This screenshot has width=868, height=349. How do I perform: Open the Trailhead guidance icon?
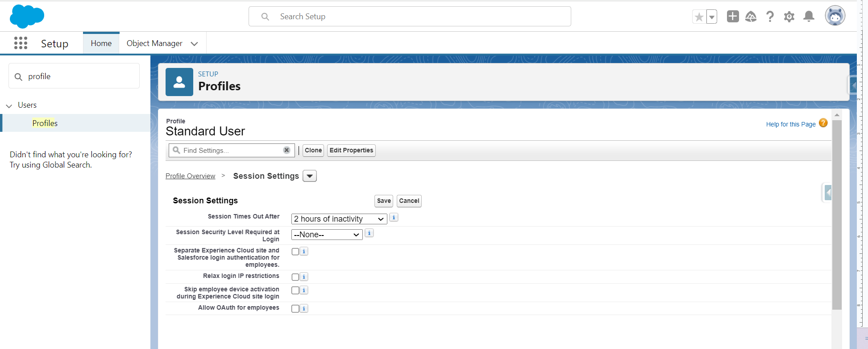click(751, 17)
